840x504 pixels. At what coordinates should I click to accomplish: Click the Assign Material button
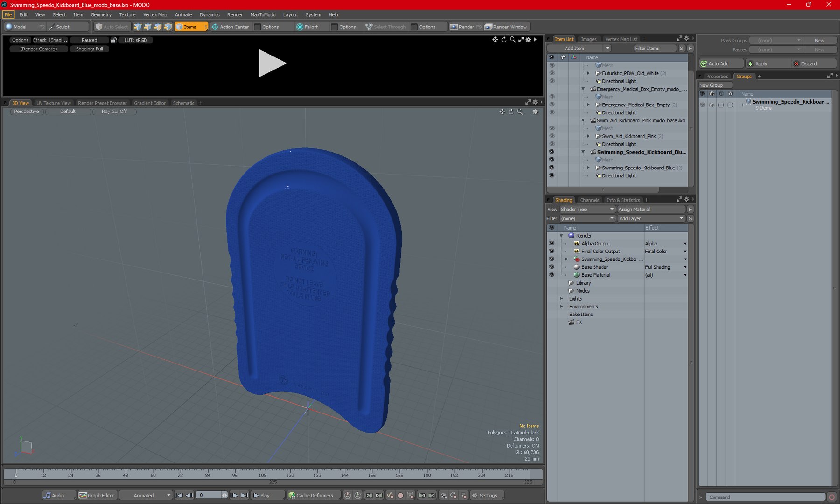[651, 210]
